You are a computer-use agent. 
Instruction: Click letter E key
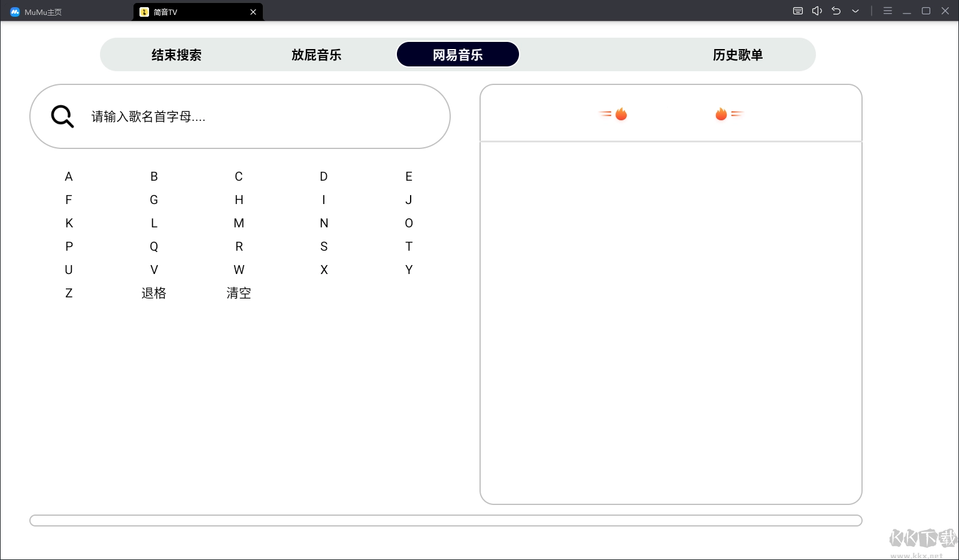[409, 176]
